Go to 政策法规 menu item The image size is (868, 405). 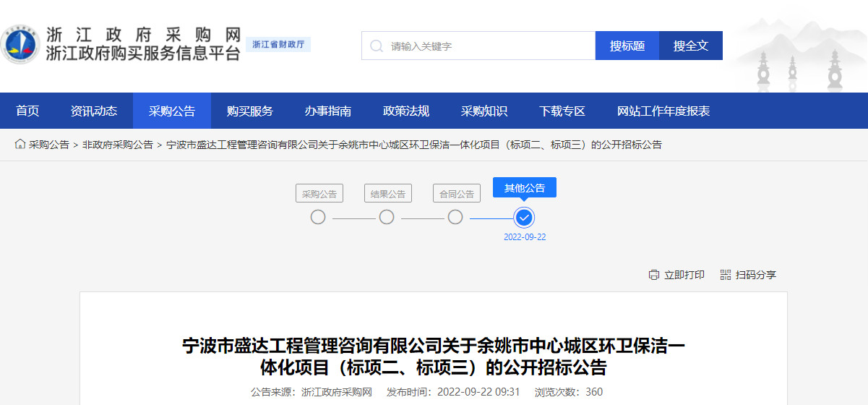point(406,111)
